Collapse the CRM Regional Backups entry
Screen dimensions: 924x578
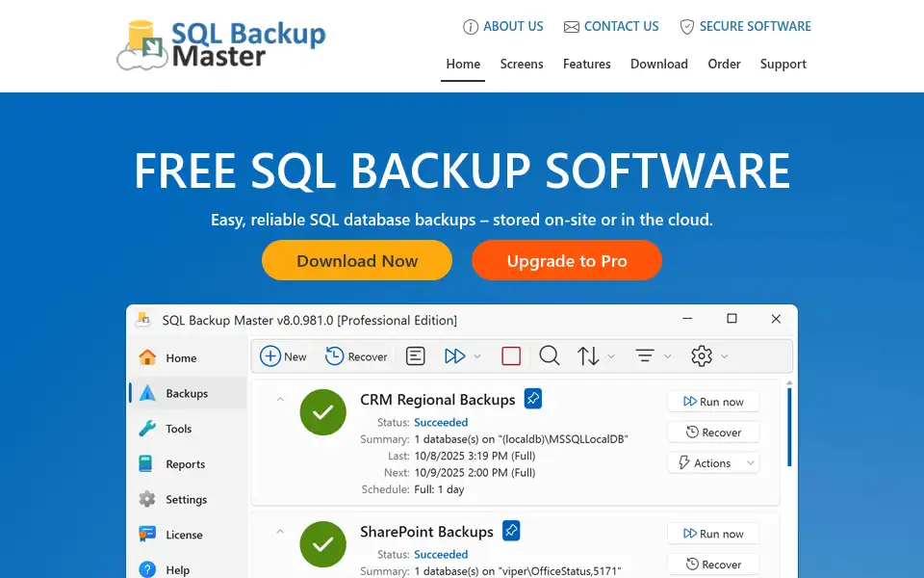pos(280,400)
